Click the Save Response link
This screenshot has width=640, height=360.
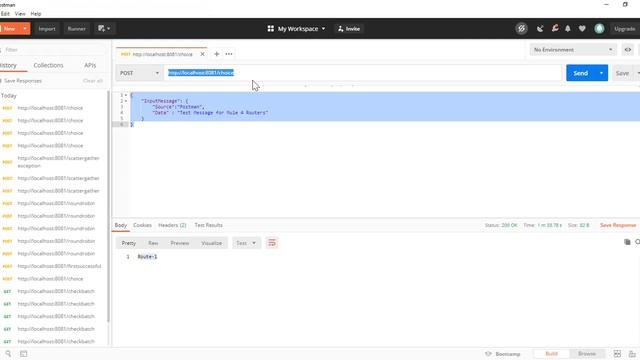click(x=618, y=225)
